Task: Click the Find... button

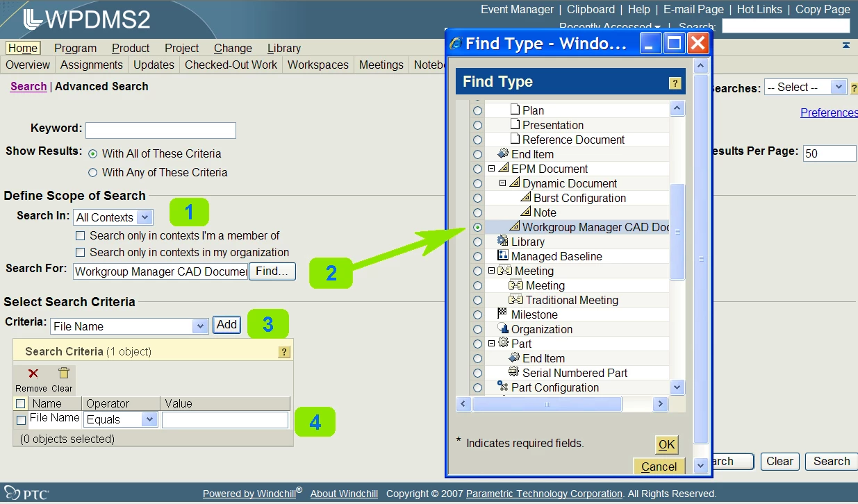Action: 272,271
